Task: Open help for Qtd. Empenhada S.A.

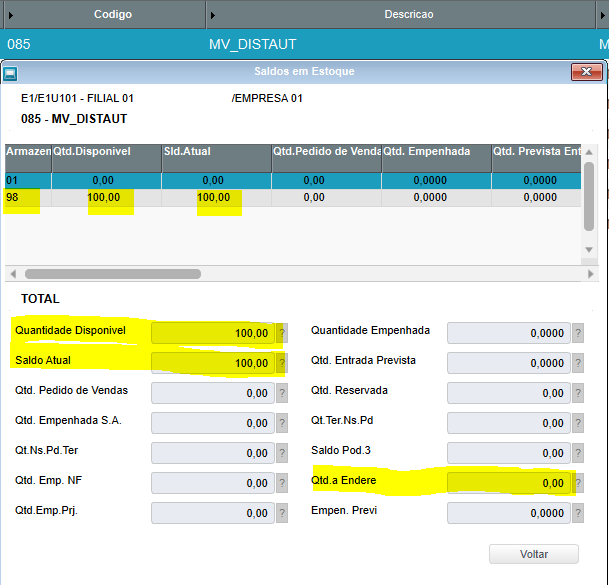Action: [282, 423]
